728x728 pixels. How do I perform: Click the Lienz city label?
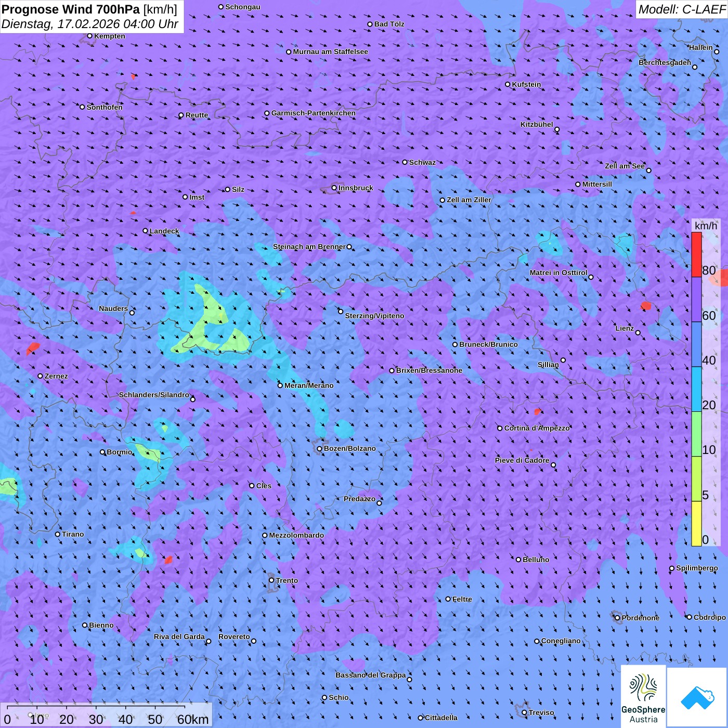[x=624, y=328]
